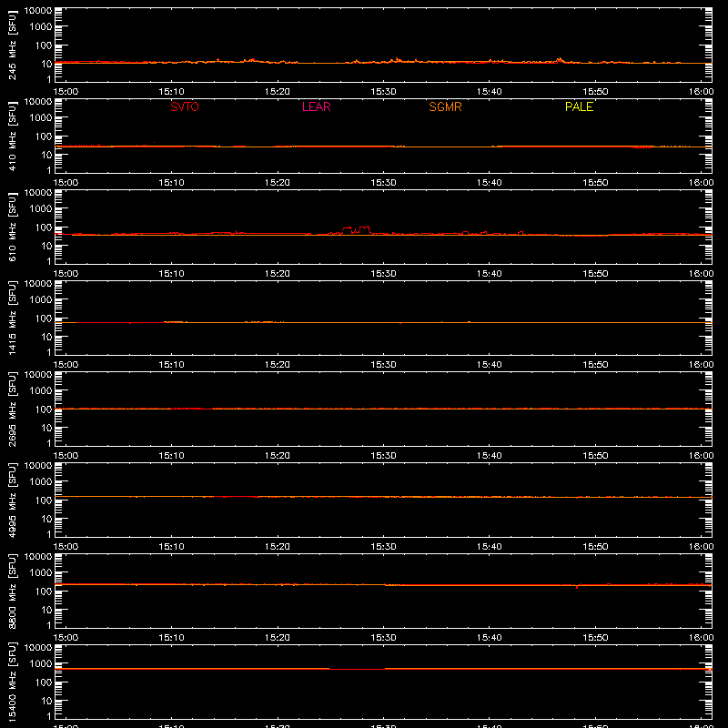Viewport: 728px width, 728px height.
Task: Click the 100 tick of 8800 MHz plot
Action: click(x=44, y=591)
